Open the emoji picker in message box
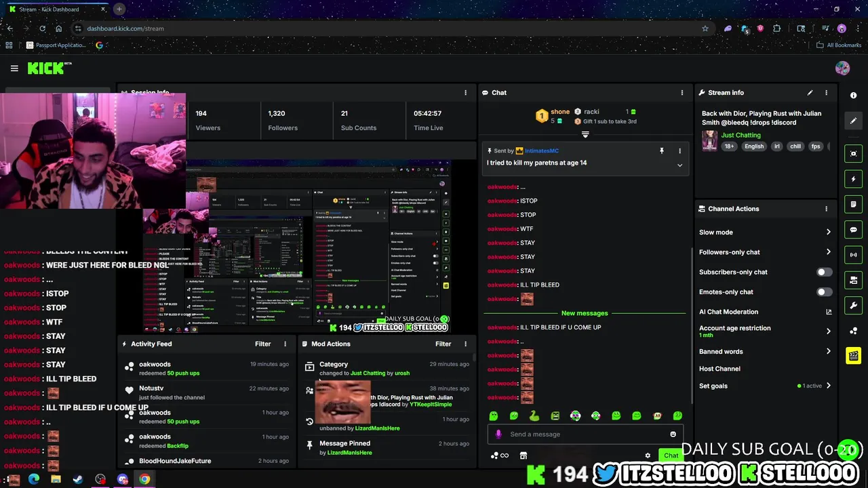Viewport: 868px width, 488px height. click(x=673, y=434)
